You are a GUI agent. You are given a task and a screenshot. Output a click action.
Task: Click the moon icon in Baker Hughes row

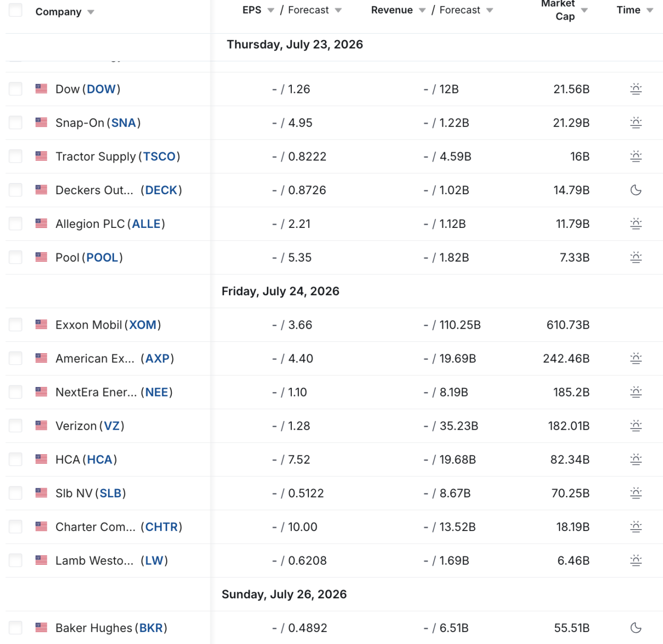tap(636, 628)
